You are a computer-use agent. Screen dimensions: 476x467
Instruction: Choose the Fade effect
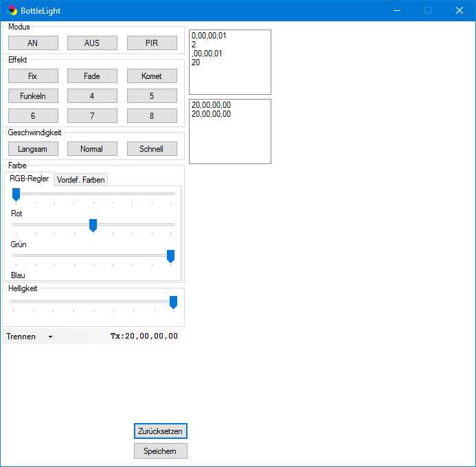[x=92, y=76]
